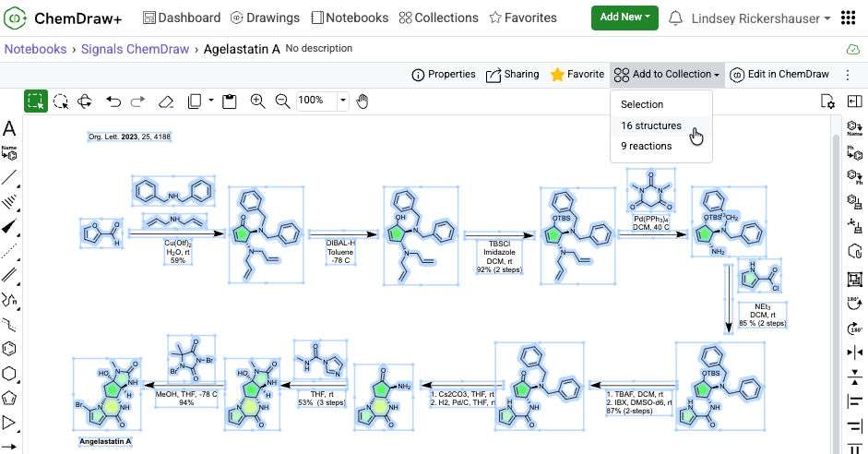Select the hashed wedge bond tool
868x454 pixels.
(x=9, y=201)
